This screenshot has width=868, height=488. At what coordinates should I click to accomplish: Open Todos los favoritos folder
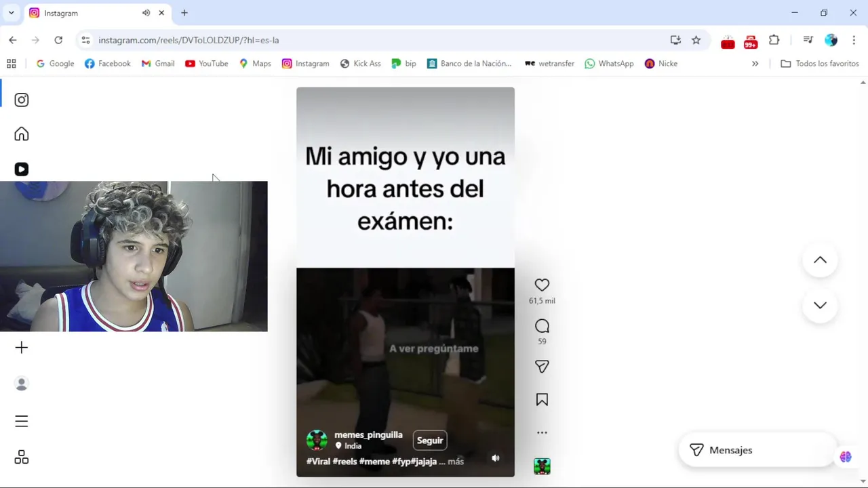click(x=820, y=64)
